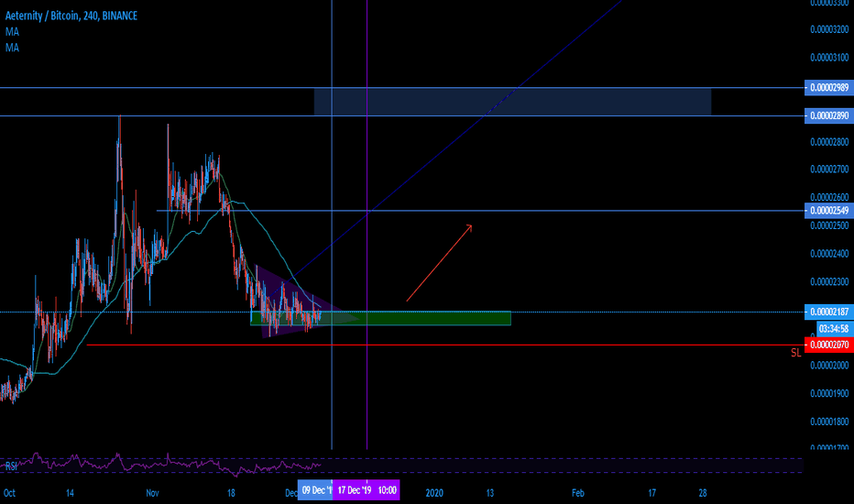
Task: Click the 0.00002549 price label
Action: point(829,211)
